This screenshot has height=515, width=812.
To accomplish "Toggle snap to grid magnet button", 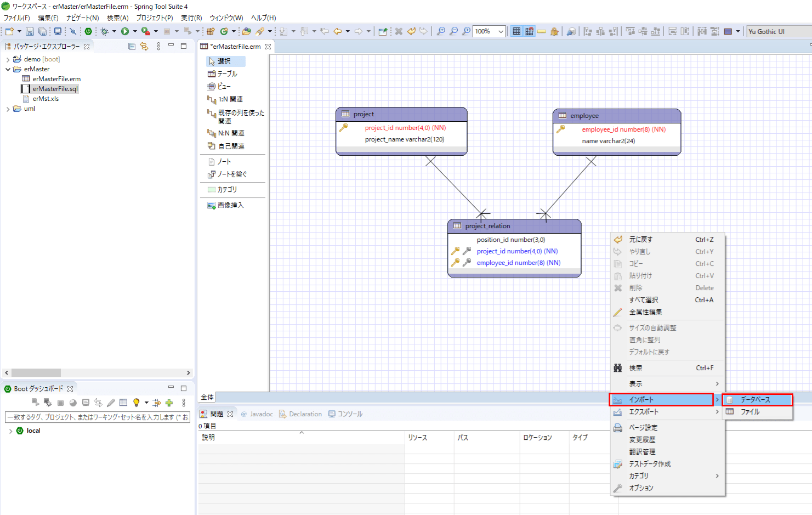I will coord(529,31).
